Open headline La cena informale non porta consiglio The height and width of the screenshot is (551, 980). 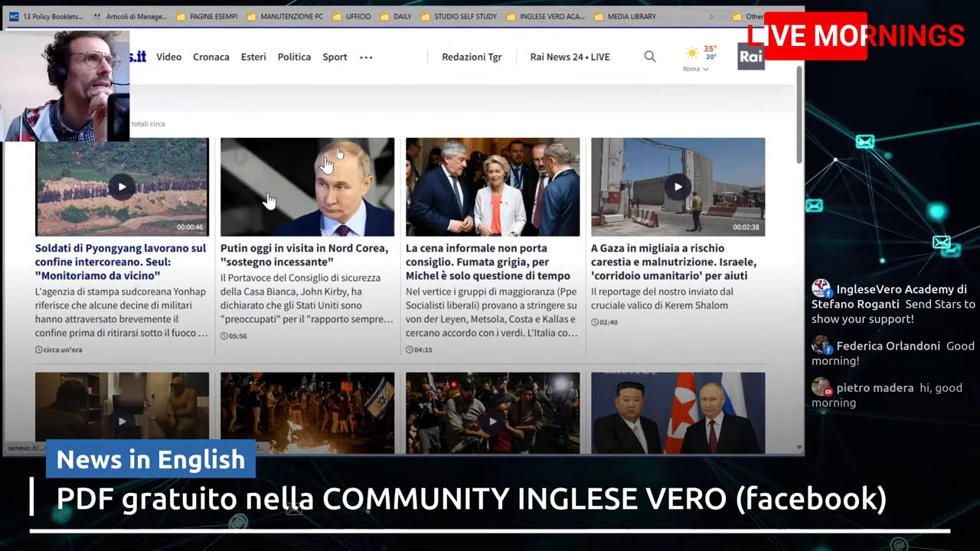pyautogui.click(x=488, y=262)
